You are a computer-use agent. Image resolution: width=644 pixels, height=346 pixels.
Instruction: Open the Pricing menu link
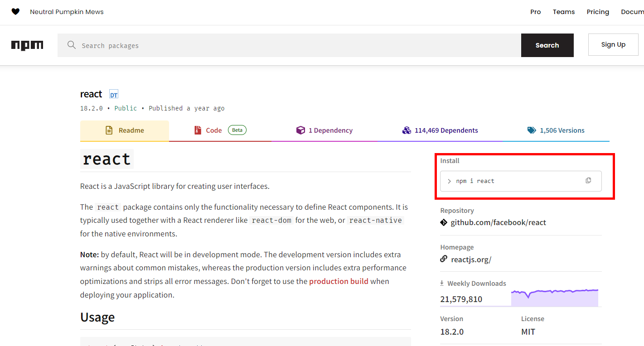pyautogui.click(x=598, y=12)
